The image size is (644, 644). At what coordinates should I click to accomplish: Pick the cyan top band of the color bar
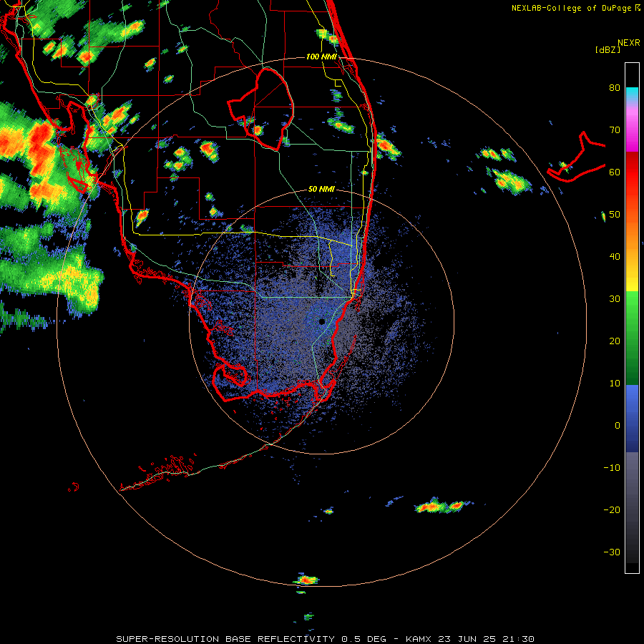pos(632,93)
